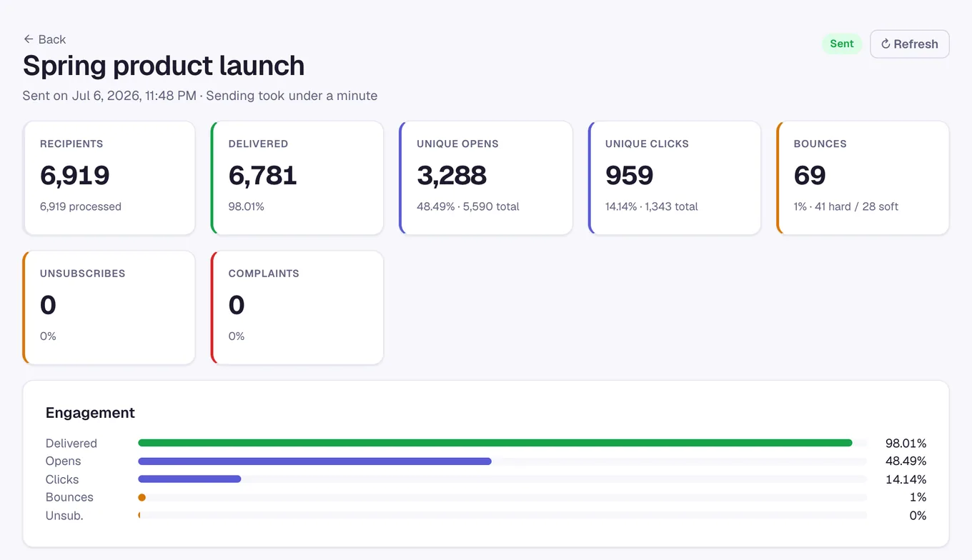Click the UNIQUE OPENS card label
This screenshot has height=560, width=972.
click(457, 144)
